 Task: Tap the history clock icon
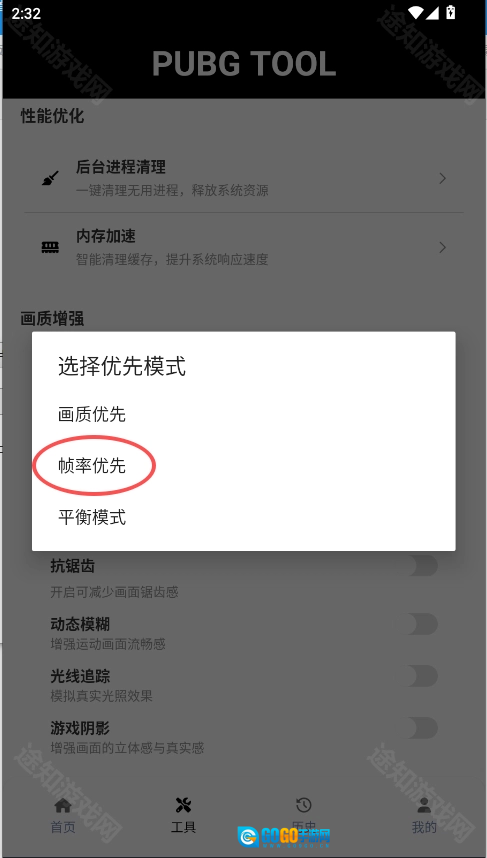304,805
